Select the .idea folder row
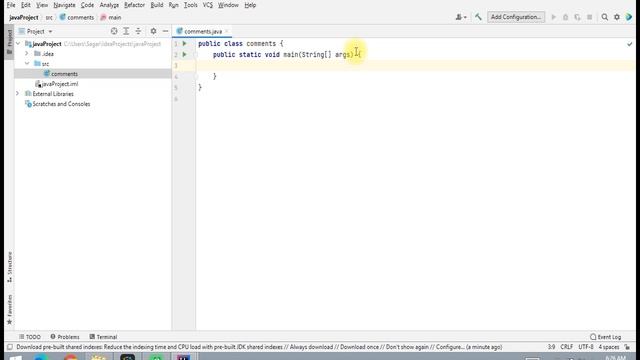Image resolution: width=640 pixels, height=360 pixels. (x=93, y=54)
